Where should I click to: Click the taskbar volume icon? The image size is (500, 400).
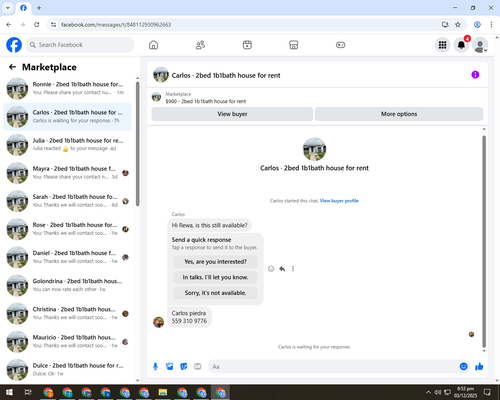click(437, 392)
